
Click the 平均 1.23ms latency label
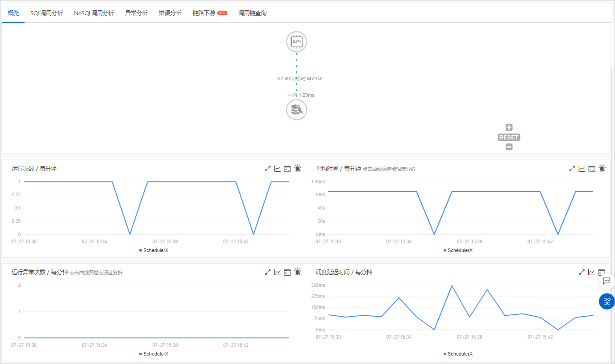(x=301, y=95)
